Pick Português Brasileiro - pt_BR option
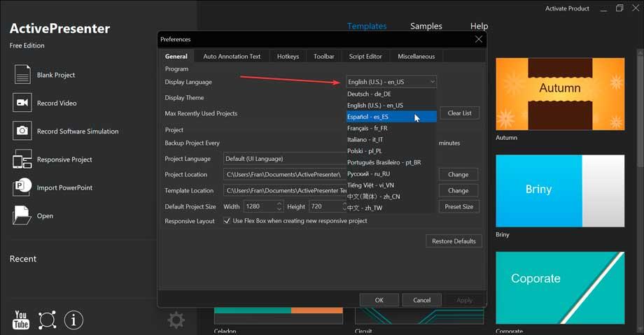This screenshot has width=644, height=335. point(391,162)
